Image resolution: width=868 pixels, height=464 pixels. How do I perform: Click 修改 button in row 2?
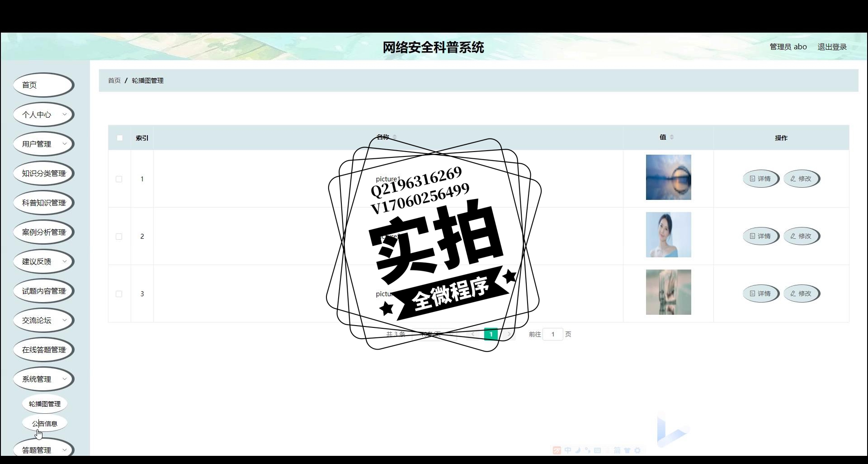[802, 236]
